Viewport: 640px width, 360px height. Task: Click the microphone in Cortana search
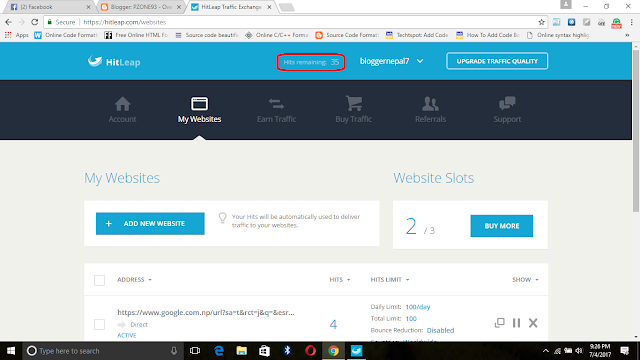tap(174, 351)
